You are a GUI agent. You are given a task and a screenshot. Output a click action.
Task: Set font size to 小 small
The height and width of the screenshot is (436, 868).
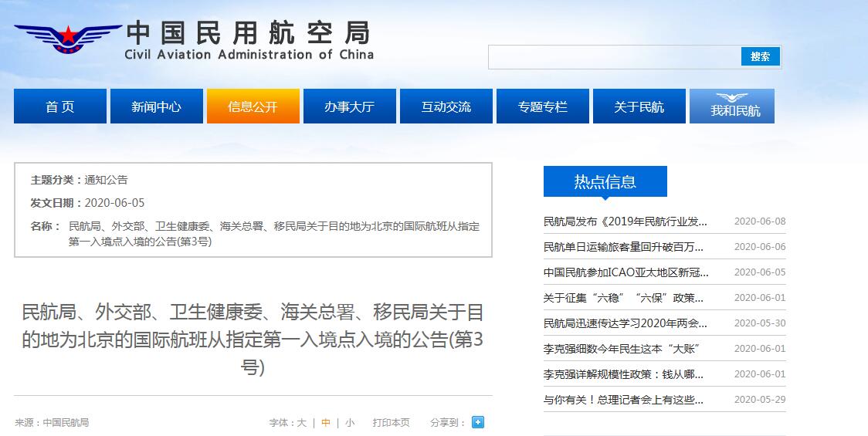point(350,423)
